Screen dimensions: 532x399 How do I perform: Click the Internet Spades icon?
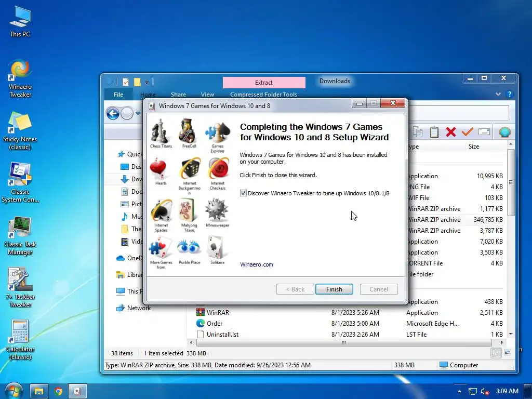point(161,211)
